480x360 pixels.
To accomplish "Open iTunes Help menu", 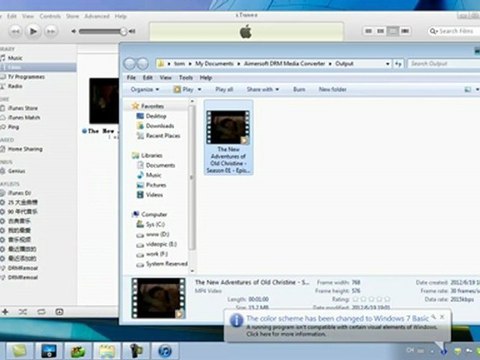I will pyautogui.click(x=120, y=16).
